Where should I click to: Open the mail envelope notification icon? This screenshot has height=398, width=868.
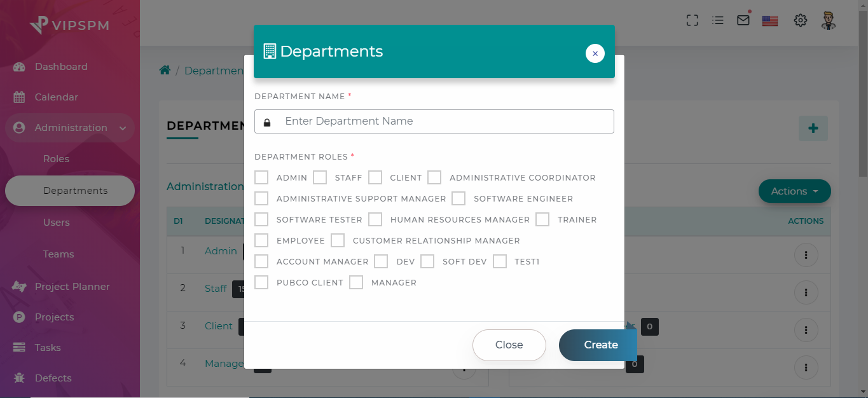pyautogui.click(x=743, y=20)
